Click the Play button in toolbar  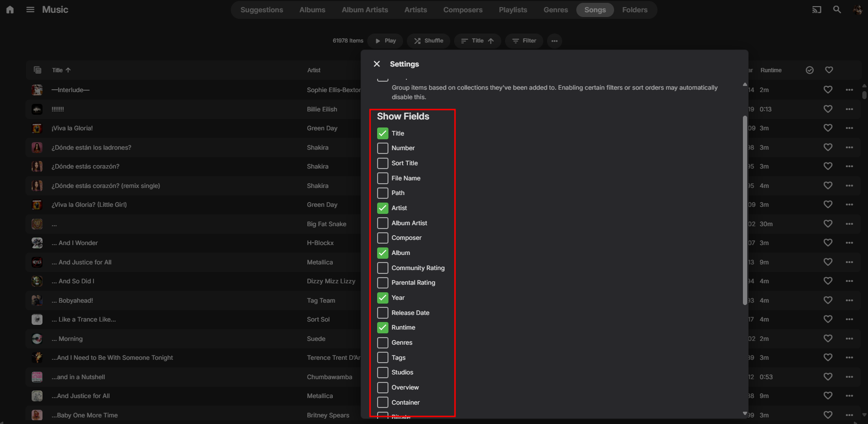[x=385, y=41]
